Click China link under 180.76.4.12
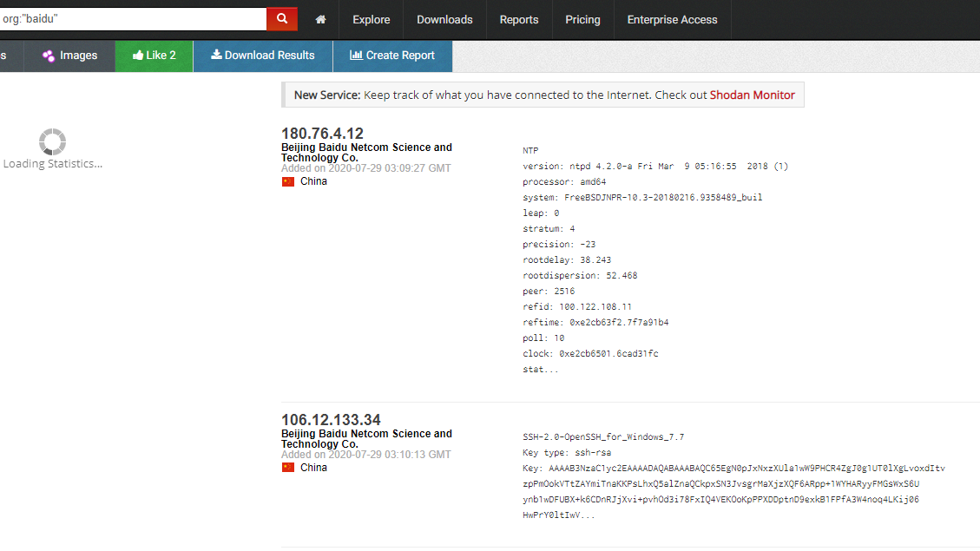This screenshot has height=551, width=980. 313,181
